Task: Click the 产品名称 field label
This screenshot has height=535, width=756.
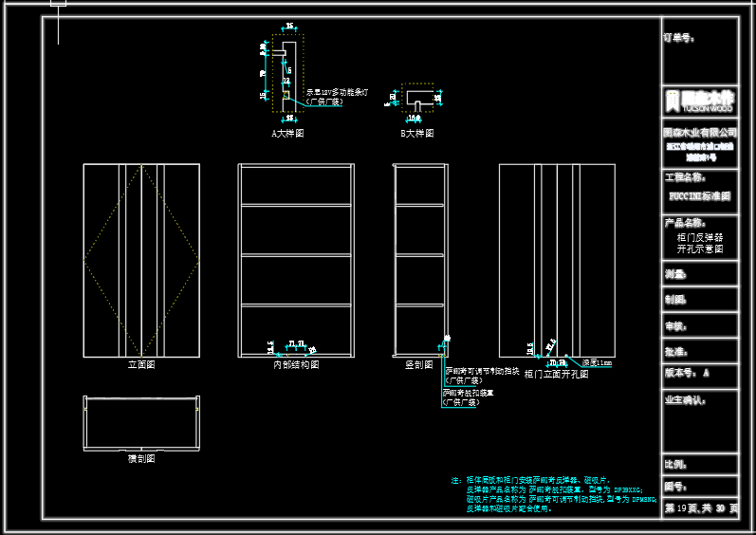Action: click(684, 222)
